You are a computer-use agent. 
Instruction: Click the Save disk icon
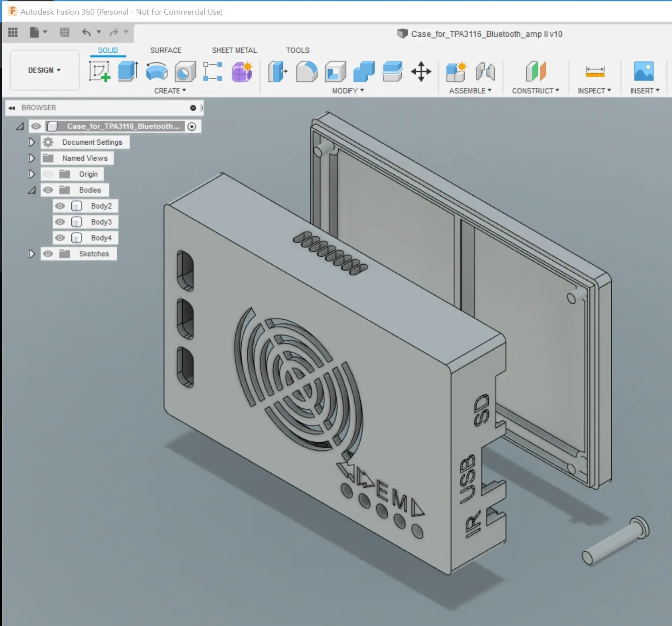tap(65, 32)
